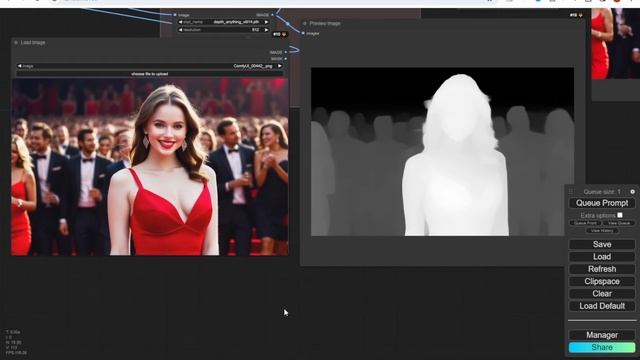Click the Share button
This screenshot has width=640, height=360.
point(602,347)
